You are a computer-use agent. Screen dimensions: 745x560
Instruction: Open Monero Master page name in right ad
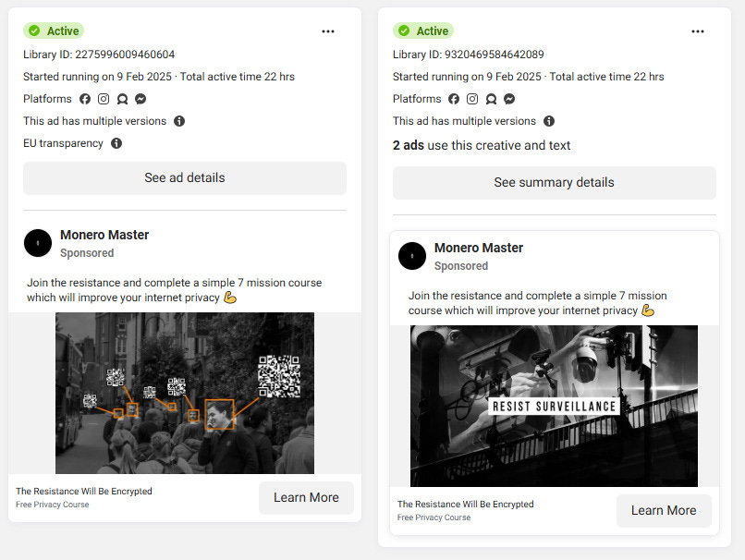click(x=479, y=248)
